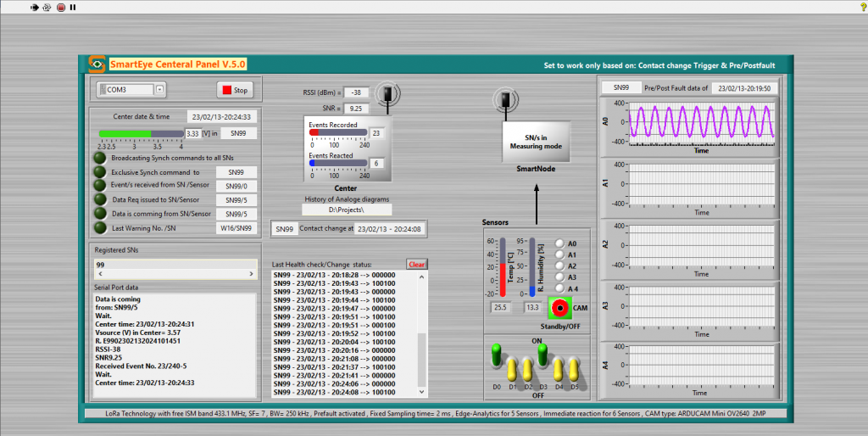The image size is (868, 436).
Task: Click the A4 empty chart
Action: [701, 364]
